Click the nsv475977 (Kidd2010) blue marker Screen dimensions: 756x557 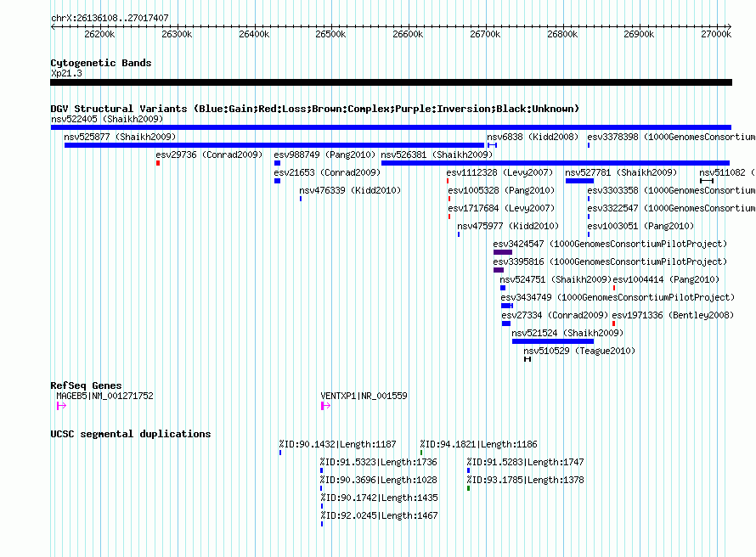tap(459, 234)
